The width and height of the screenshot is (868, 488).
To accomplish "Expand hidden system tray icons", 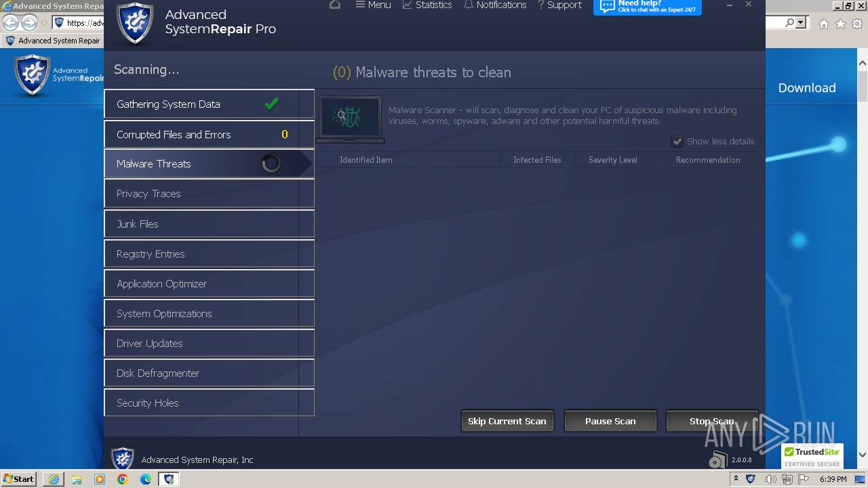I will tap(736, 479).
